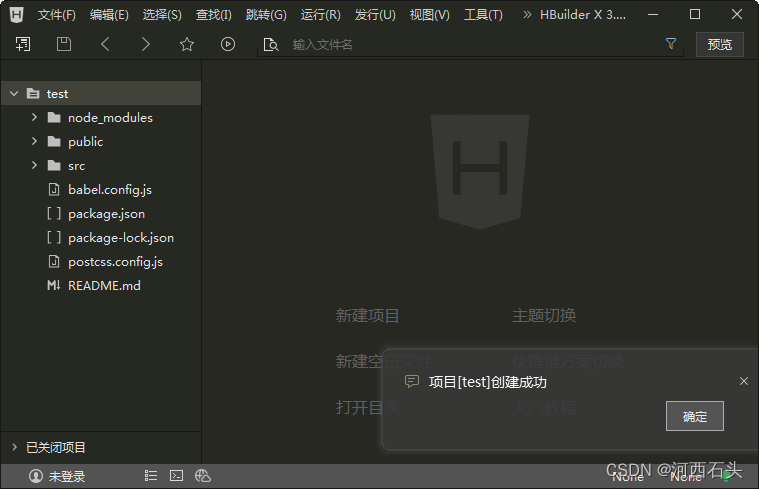
Task: Open the 发行(U) menu
Action: pyautogui.click(x=375, y=15)
